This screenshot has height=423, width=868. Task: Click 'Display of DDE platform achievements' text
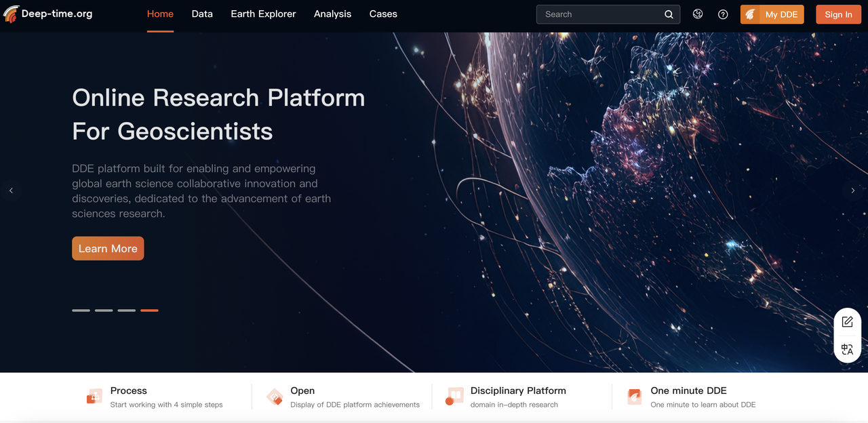[x=355, y=405]
